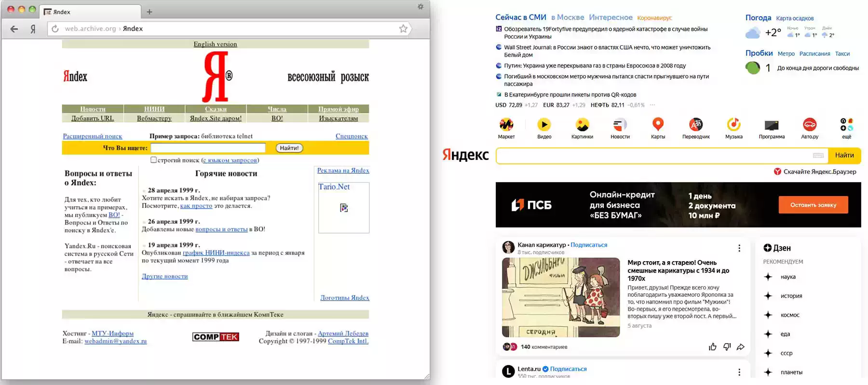Open a new browser tab with the plus
This screenshot has height=385, width=868.
point(149,12)
